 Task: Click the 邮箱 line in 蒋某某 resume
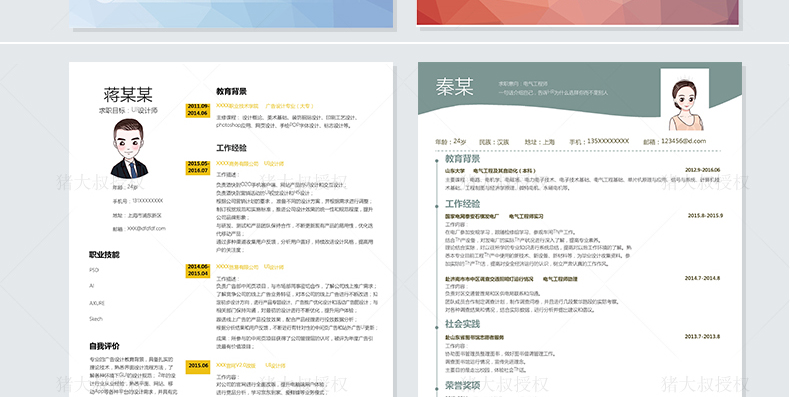(x=139, y=228)
